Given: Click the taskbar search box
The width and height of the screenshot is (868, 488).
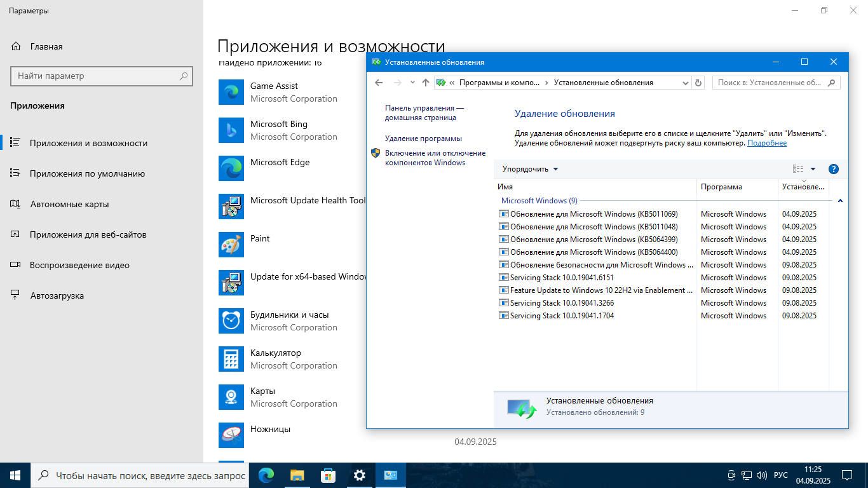Looking at the screenshot, I should pos(140,475).
